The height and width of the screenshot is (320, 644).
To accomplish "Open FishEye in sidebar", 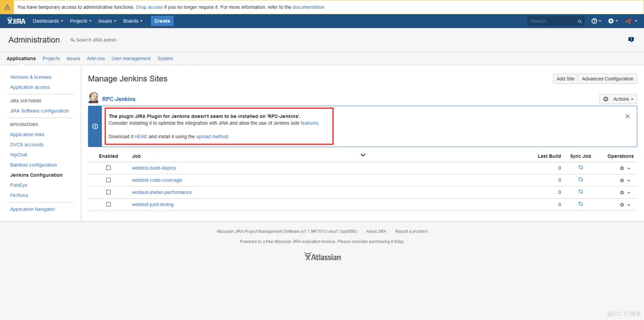I will point(18,185).
